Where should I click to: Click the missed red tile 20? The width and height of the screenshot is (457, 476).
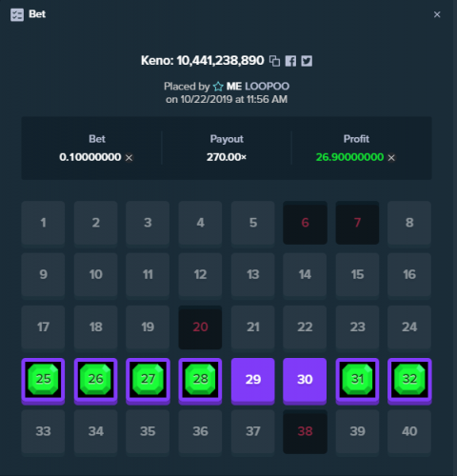(x=200, y=327)
